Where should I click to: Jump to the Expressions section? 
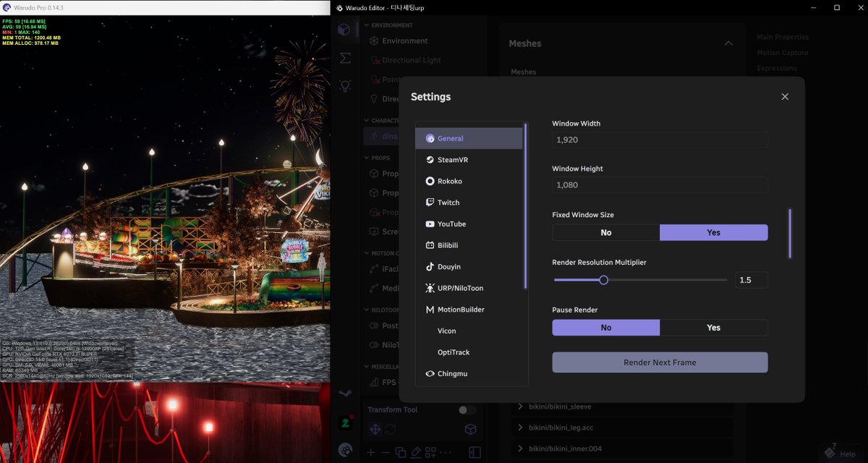coord(776,69)
